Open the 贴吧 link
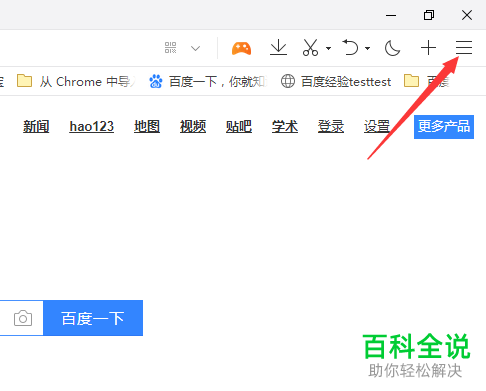 (239, 127)
